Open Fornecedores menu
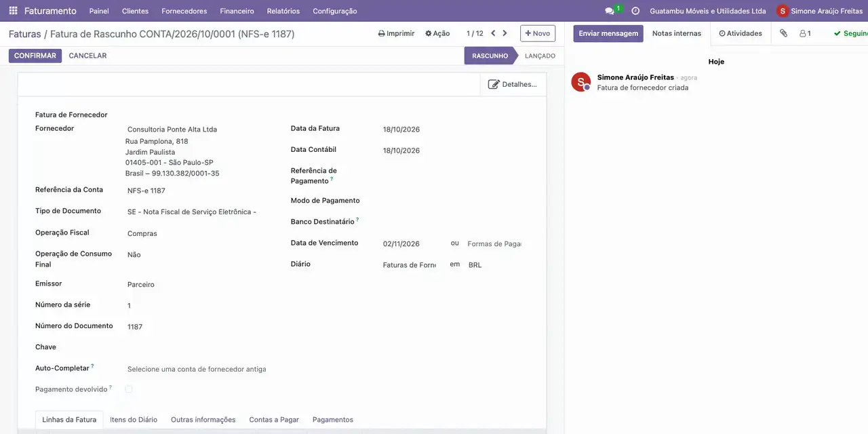 click(x=184, y=11)
